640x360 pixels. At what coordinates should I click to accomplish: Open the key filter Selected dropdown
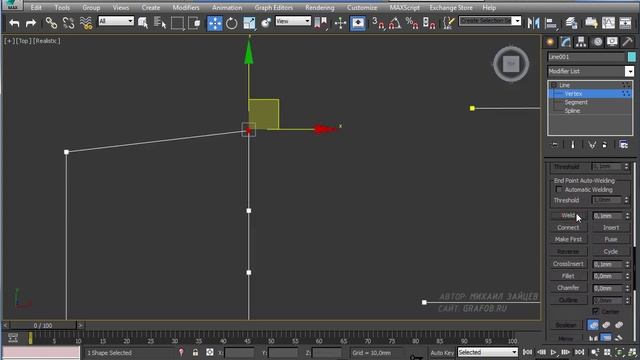tap(487, 352)
